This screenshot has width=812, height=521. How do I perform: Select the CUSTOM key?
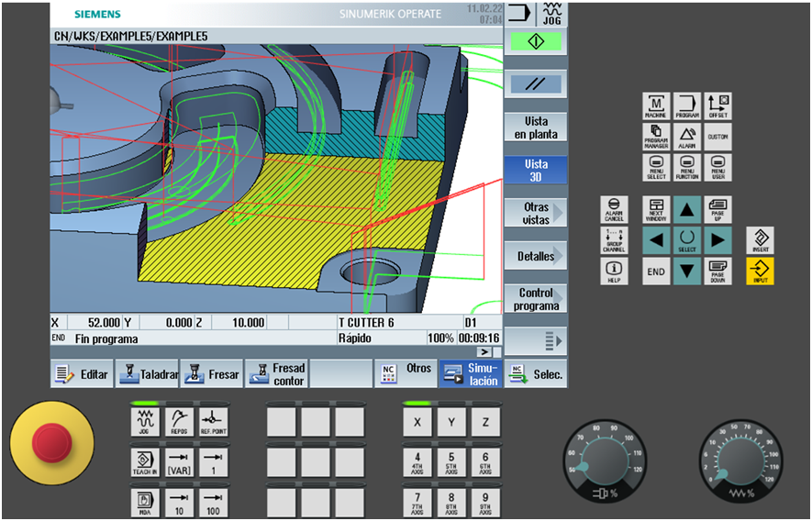click(718, 137)
